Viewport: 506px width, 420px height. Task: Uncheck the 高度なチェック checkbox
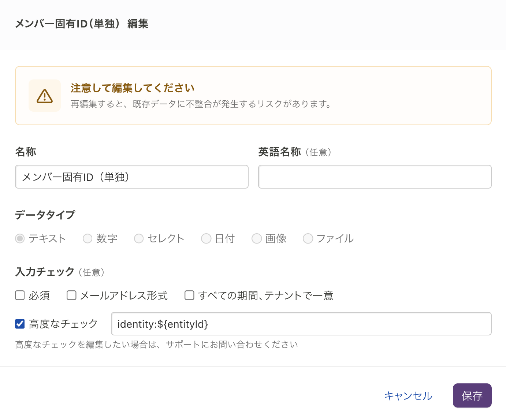(x=20, y=324)
